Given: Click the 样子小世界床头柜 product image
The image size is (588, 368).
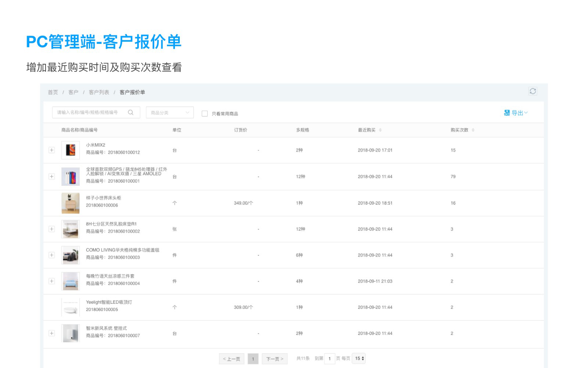Looking at the screenshot, I should (71, 203).
